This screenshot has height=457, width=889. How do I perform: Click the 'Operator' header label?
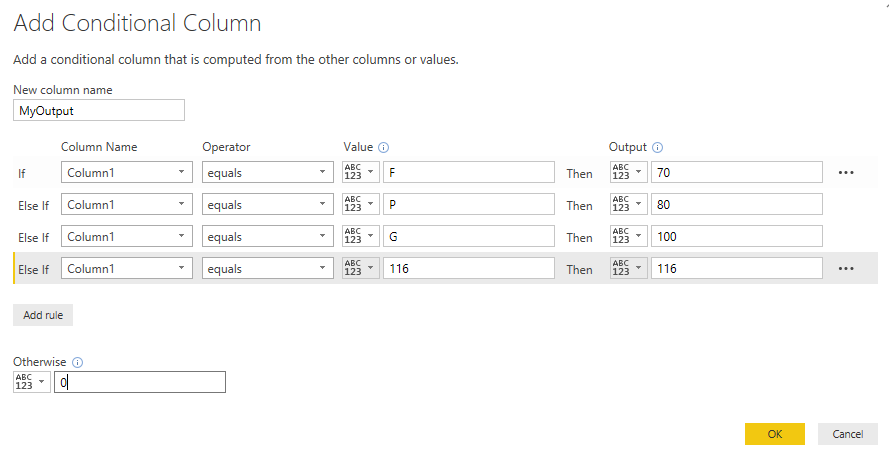(x=226, y=147)
